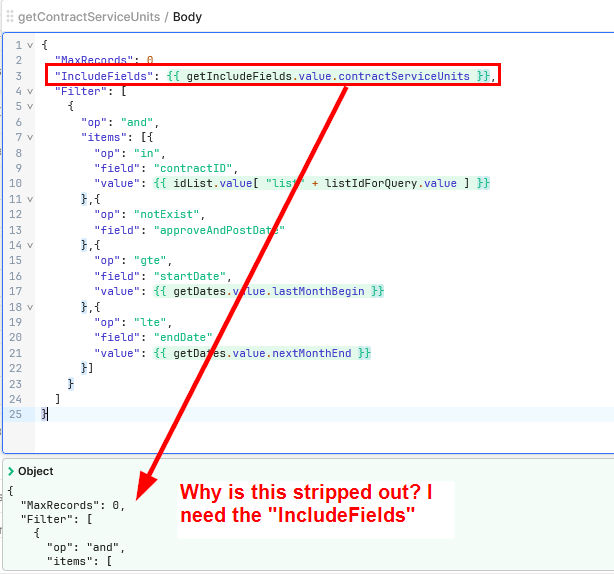This screenshot has height=574, width=614.
Task: Select the Body breadcrumb item
Action: (x=187, y=17)
